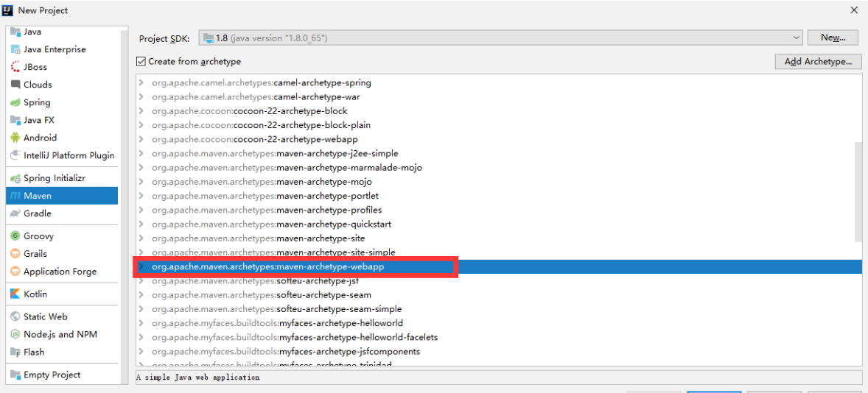Click the Gradle elephant icon
This screenshot has width=868, height=393.
[15, 213]
